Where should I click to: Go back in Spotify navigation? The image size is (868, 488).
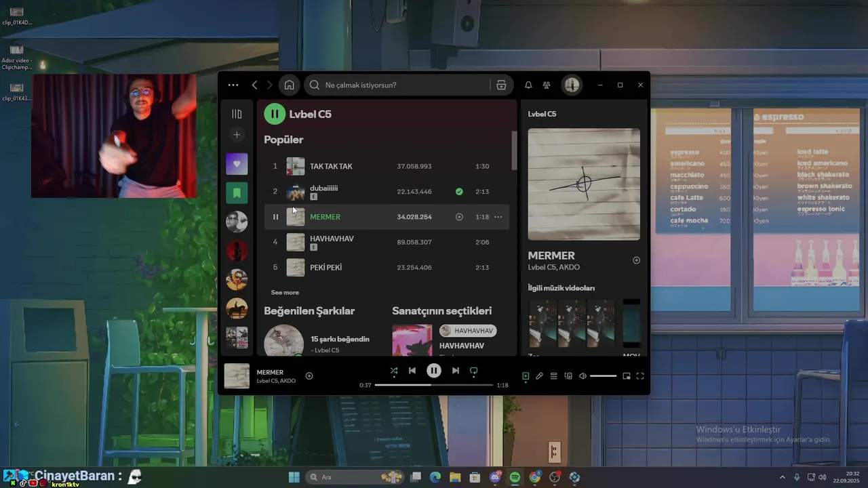click(x=254, y=85)
